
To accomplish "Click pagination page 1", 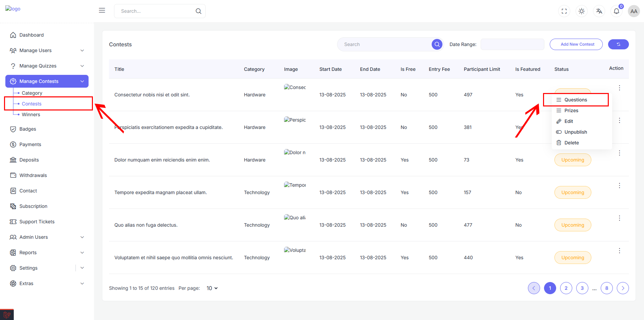I will (550, 288).
